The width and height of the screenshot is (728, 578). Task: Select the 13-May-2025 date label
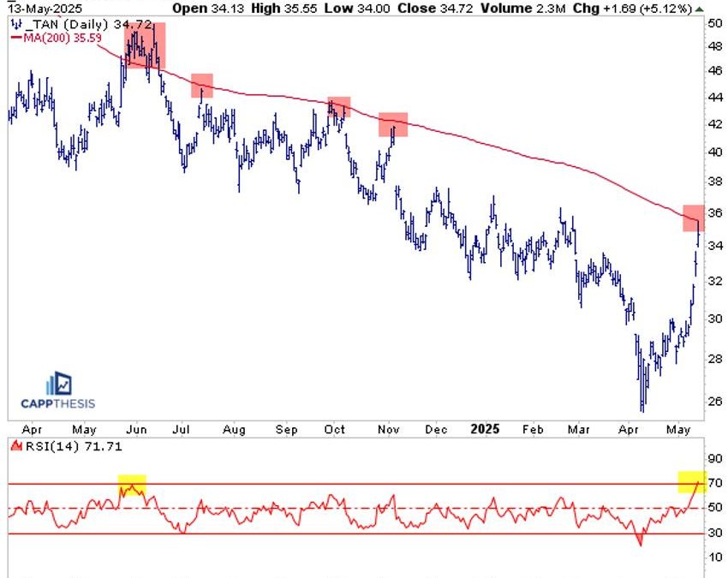(x=45, y=9)
